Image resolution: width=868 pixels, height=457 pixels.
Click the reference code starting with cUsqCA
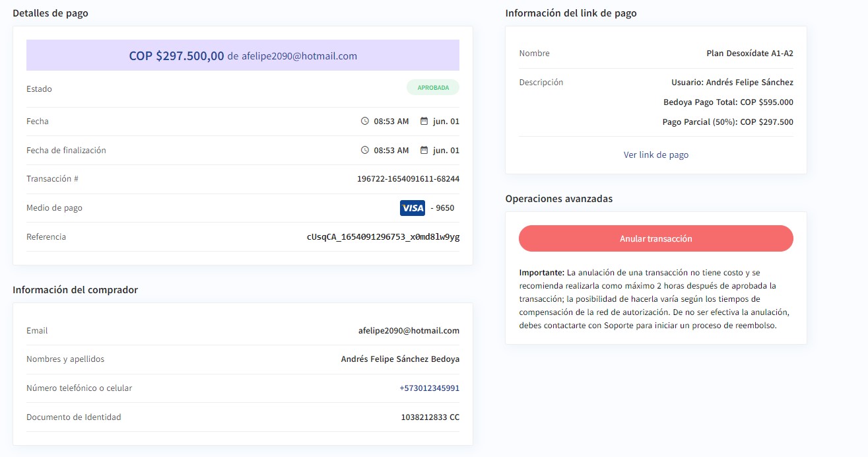point(383,237)
